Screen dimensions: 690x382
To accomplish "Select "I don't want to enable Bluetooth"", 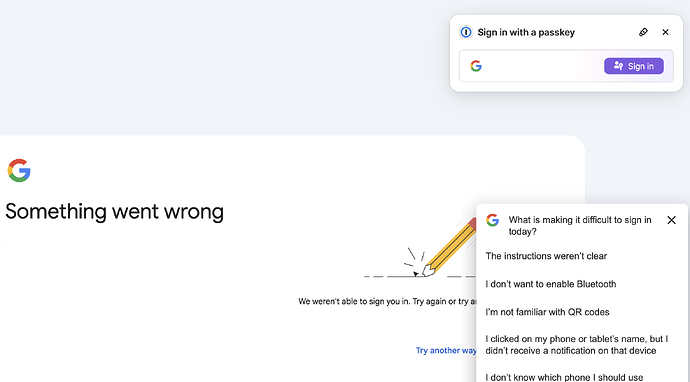I will 551,284.
